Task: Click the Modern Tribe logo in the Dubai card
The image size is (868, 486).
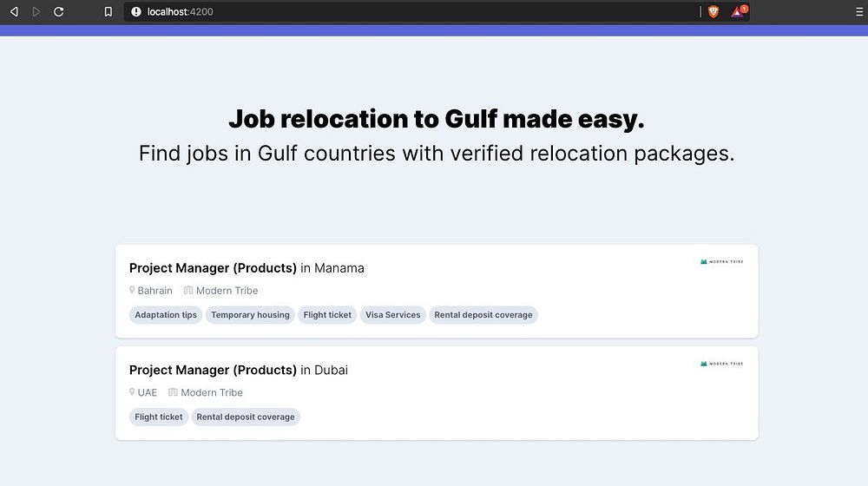Action: click(721, 364)
